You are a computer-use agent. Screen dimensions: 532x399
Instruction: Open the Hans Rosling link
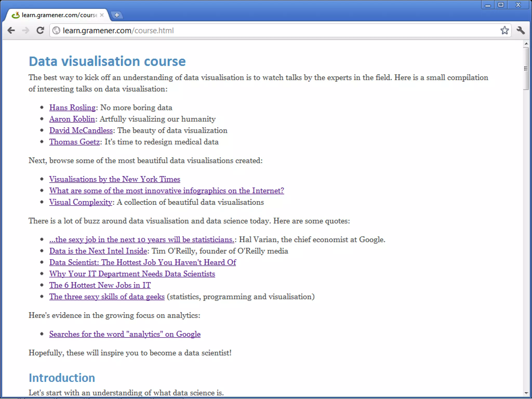[72, 108]
